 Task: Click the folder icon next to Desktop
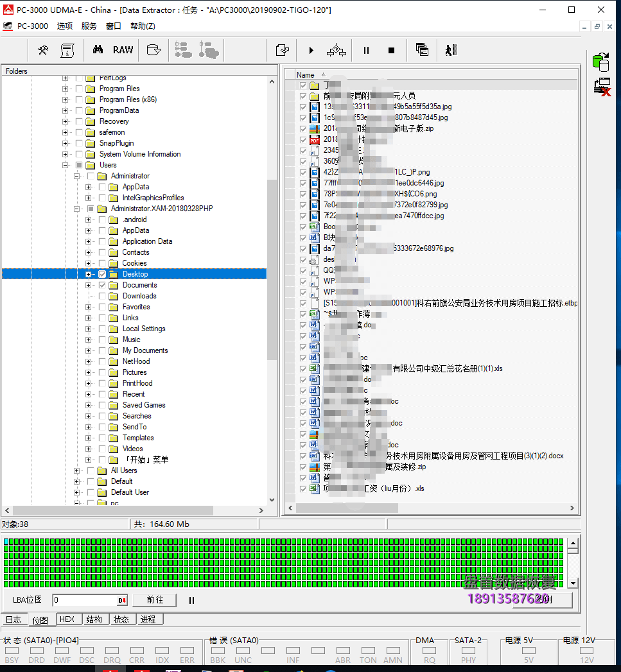114,274
